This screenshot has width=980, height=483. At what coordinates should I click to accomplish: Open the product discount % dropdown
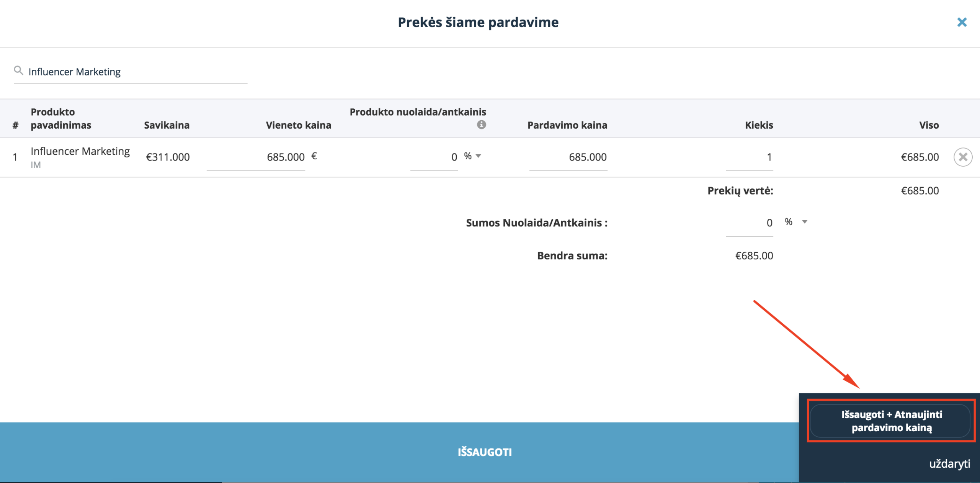[x=473, y=156]
